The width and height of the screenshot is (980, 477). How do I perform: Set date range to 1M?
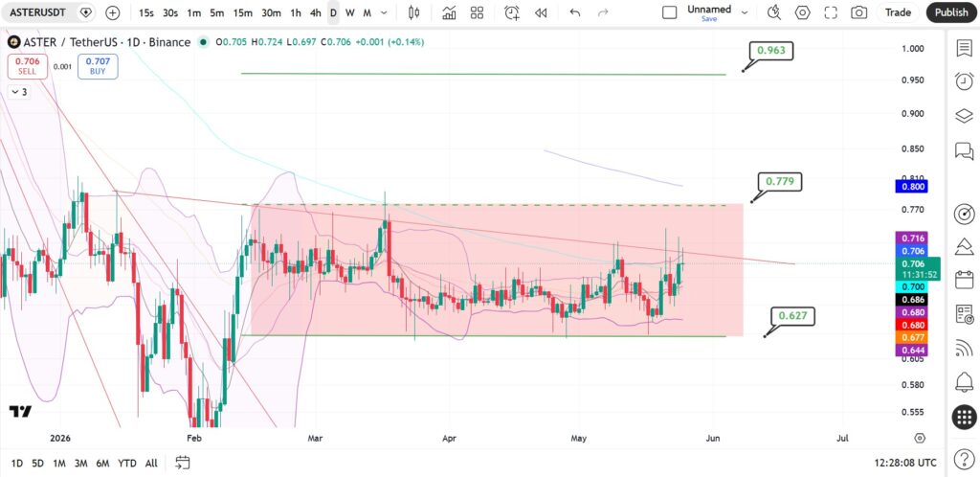coord(59,464)
